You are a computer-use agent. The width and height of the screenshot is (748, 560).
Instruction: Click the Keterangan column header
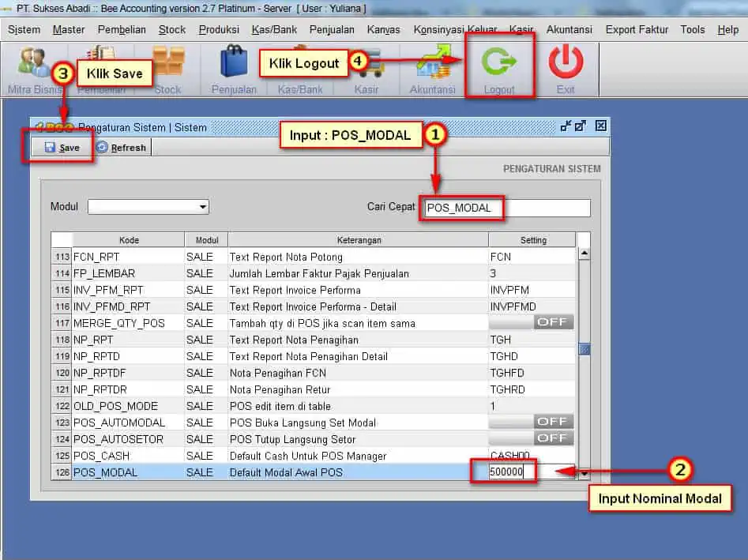click(x=359, y=240)
